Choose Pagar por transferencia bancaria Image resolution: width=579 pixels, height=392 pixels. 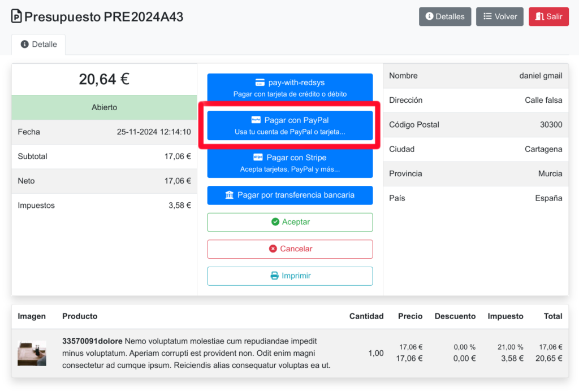coord(289,195)
